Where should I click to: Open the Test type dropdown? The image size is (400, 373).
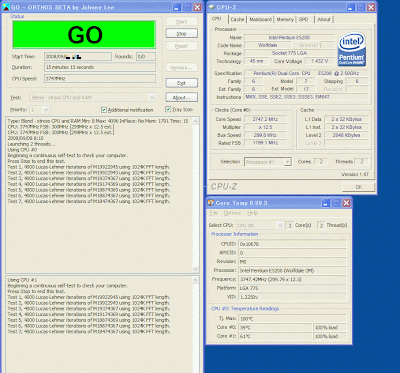pyautogui.click(x=152, y=98)
